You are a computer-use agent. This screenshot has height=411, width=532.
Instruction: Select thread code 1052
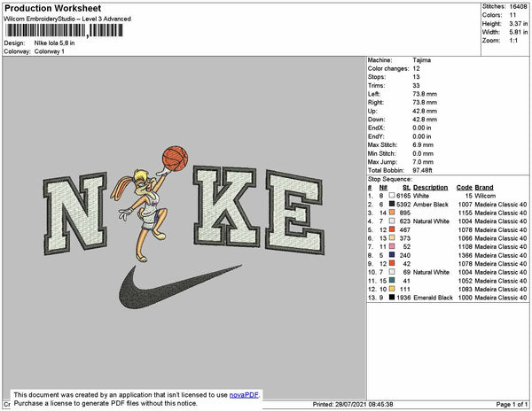coord(465,281)
